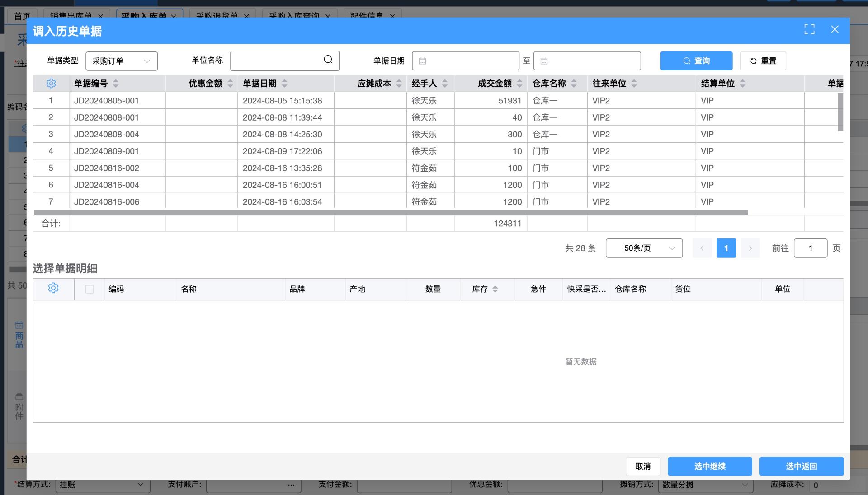Select row JD20240816-006

pos(438,201)
